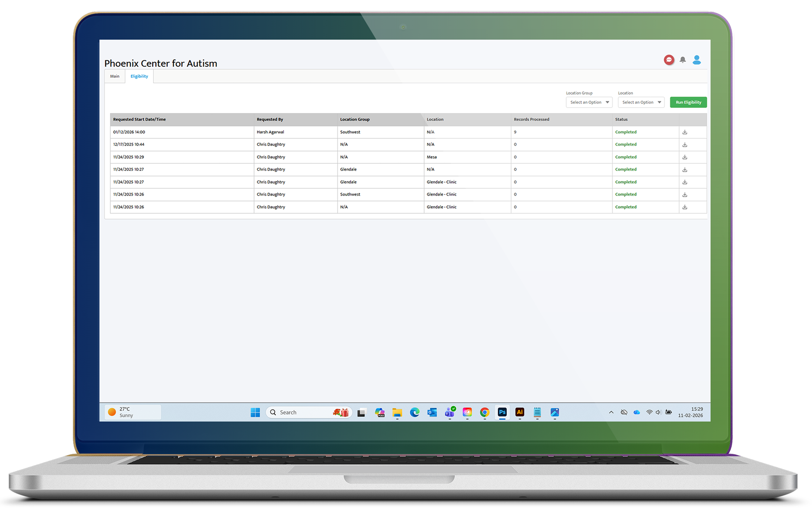The width and height of the screenshot is (812, 521).
Task: Expand the Location Group dropdown
Action: pyautogui.click(x=589, y=102)
